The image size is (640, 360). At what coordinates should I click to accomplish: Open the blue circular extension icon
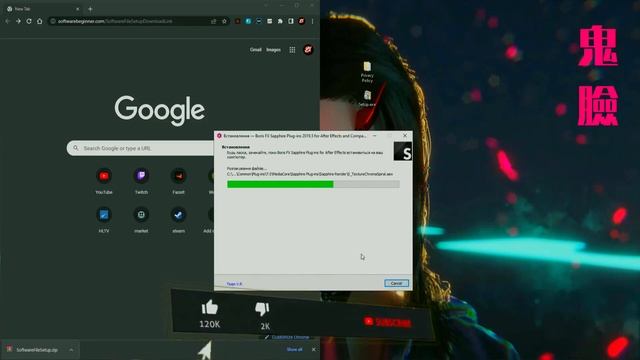[248, 21]
